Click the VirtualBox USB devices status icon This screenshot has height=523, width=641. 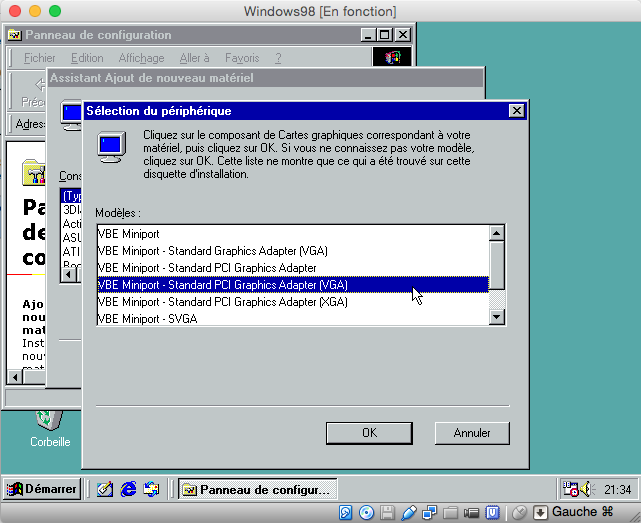[408, 512]
